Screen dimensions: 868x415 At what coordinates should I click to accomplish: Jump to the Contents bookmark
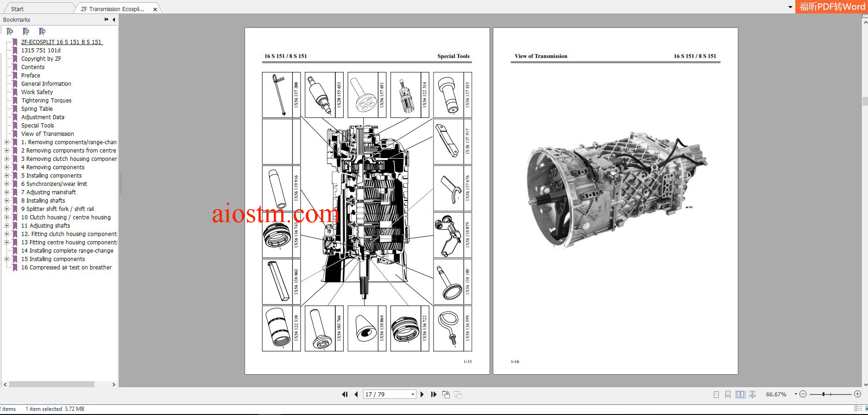tap(33, 67)
